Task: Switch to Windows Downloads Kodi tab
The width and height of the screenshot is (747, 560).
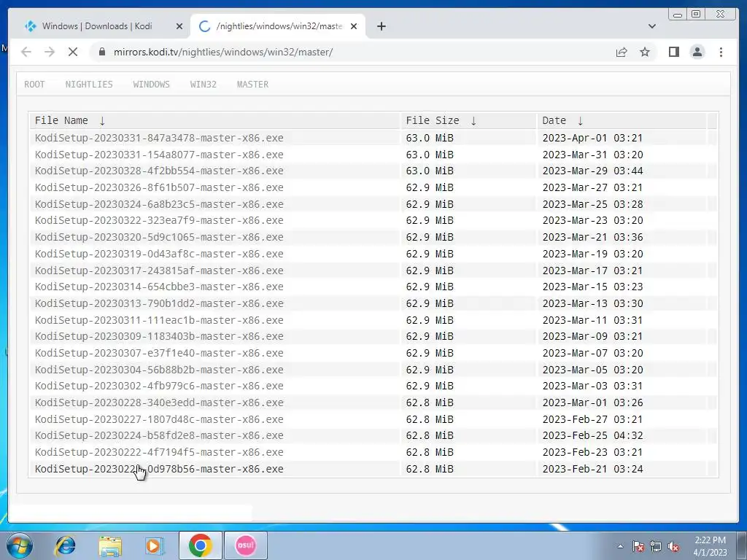Action: coord(98,26)
